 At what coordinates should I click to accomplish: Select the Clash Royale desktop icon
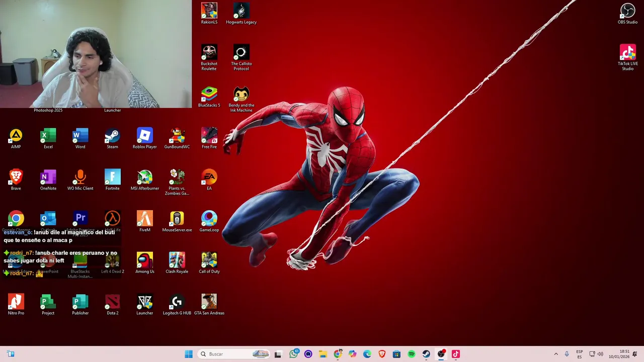click(177, 263)
